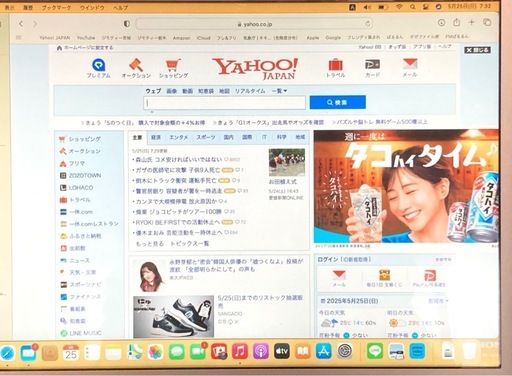Open Music app in the Dock

pyautogui.click(x=240, y=351)
